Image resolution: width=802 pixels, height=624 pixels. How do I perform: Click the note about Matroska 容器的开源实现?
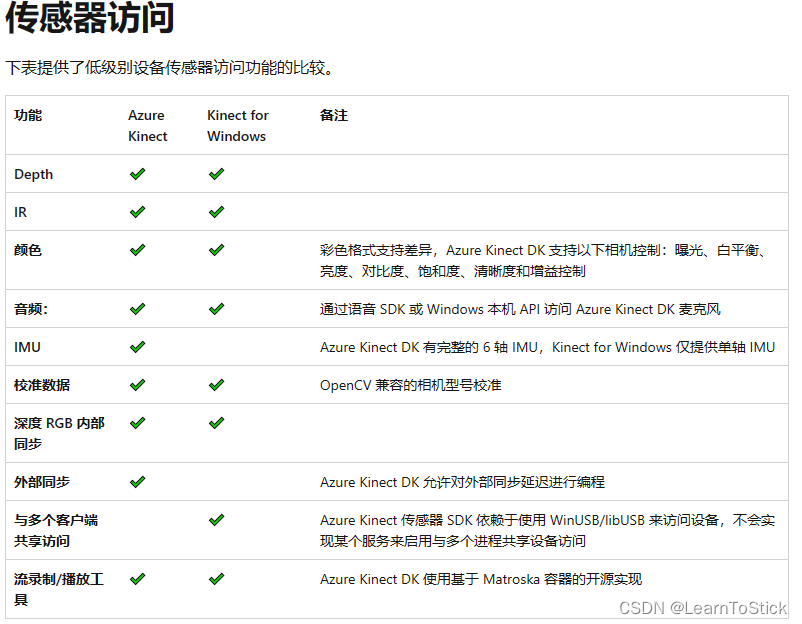(481, 580)
